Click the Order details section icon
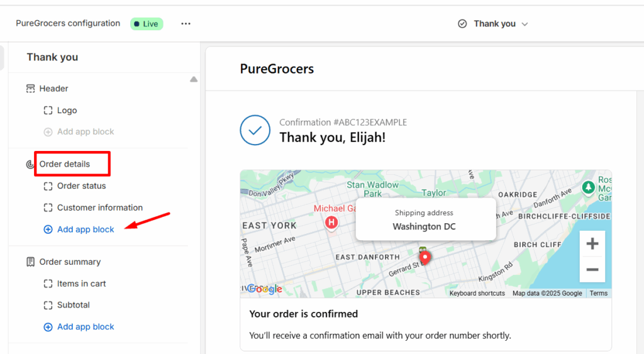644x354 pixels. pyautogui.click(x=30, y=164)
